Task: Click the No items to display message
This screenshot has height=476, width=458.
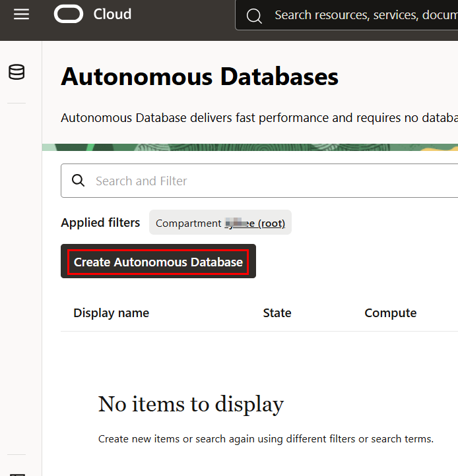Action: [x=191, y=404]
